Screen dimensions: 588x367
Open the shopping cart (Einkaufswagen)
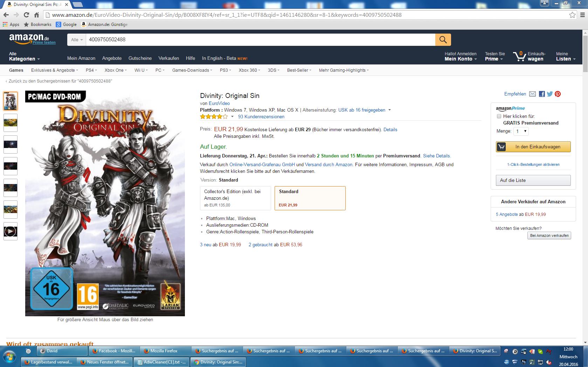tap(529, 56)
